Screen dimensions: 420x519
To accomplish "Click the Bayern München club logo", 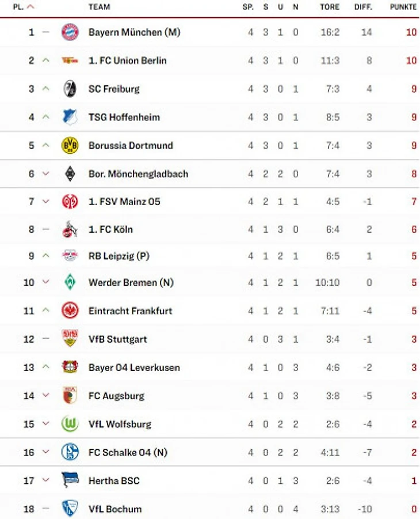I will pos(70,32).
